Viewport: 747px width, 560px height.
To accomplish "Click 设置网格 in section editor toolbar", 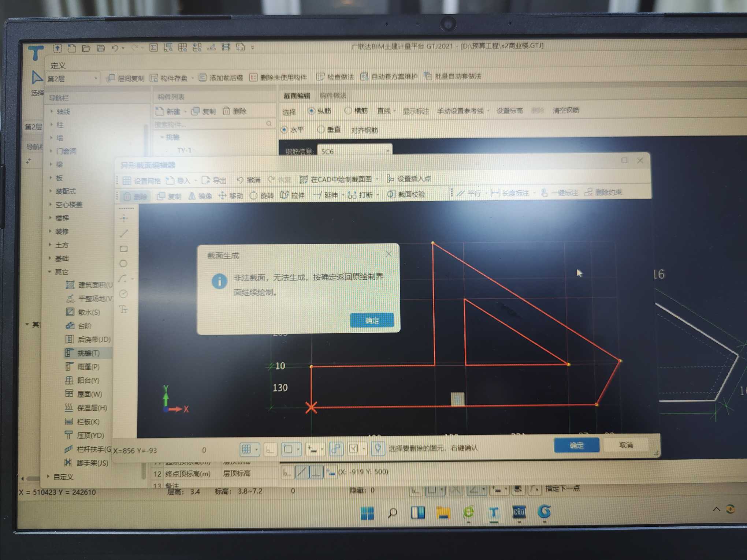I will (x=141, y=180).
